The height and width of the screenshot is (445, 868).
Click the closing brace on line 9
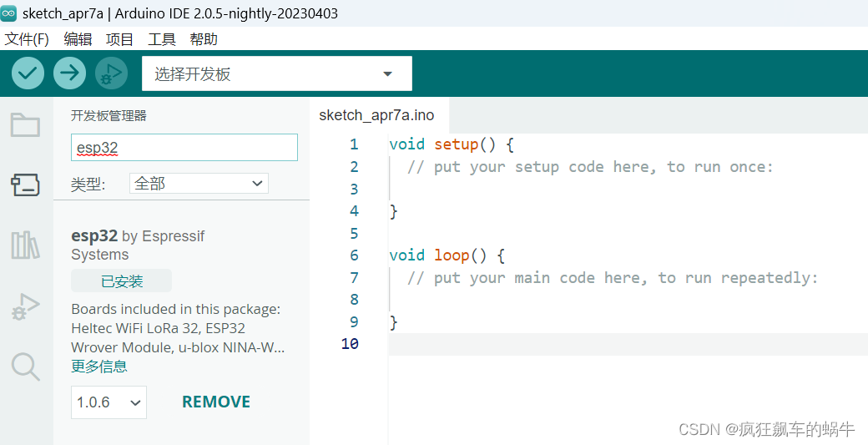point(394,321)
